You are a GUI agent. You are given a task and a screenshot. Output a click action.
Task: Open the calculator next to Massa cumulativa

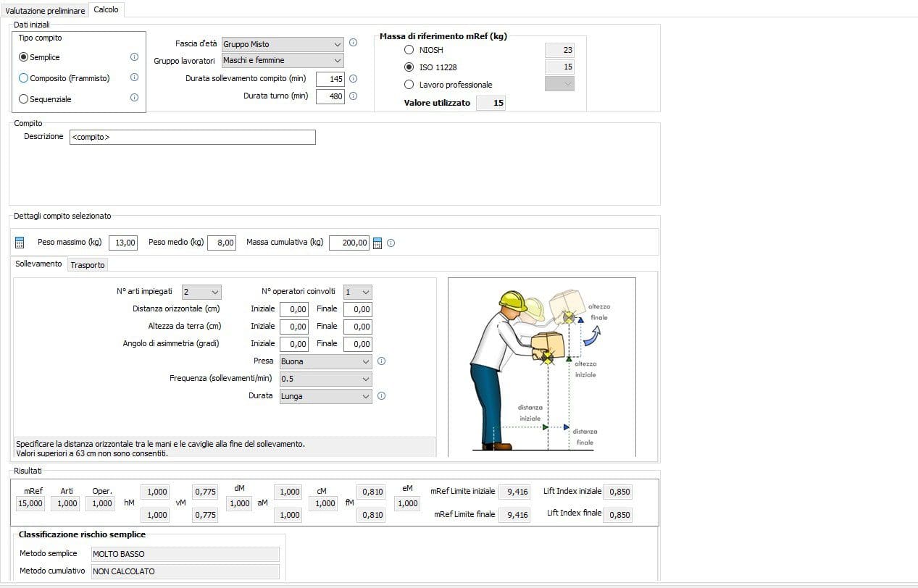click(x=377, y=243)
